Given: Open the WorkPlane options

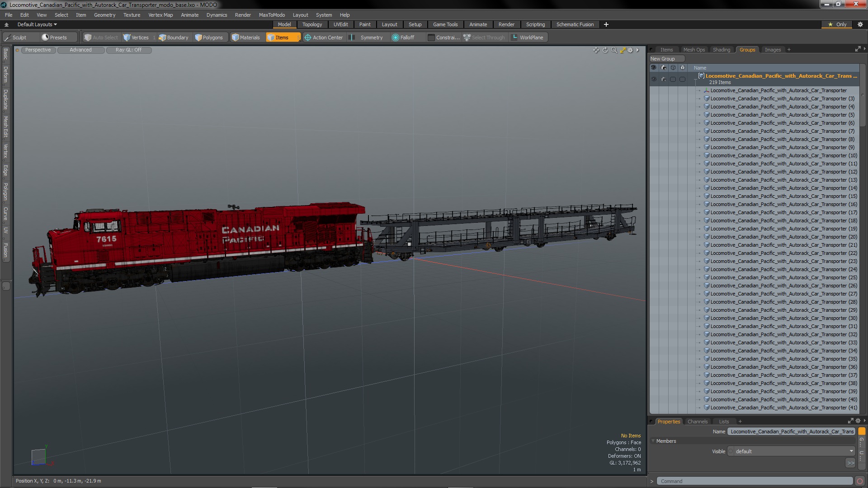Looking at the screenshot, I should pos(528,38).
